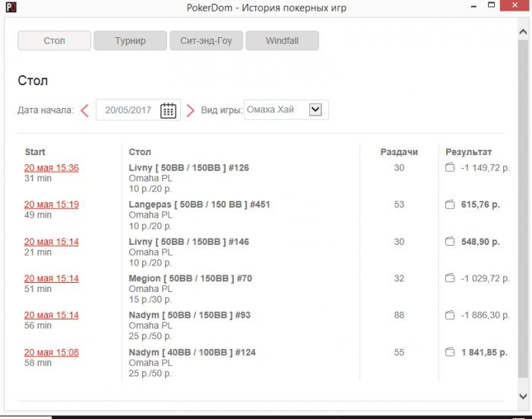This screenshot has width=532, height=419.
Task: Click wallet icon beside 615,76 р.
Action: [x=450, y=205]
